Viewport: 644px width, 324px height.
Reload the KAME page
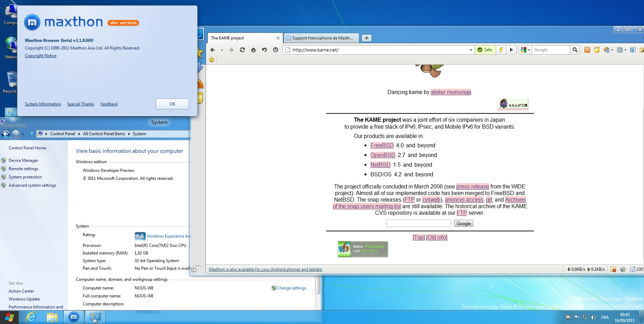[x=242, y=50]
